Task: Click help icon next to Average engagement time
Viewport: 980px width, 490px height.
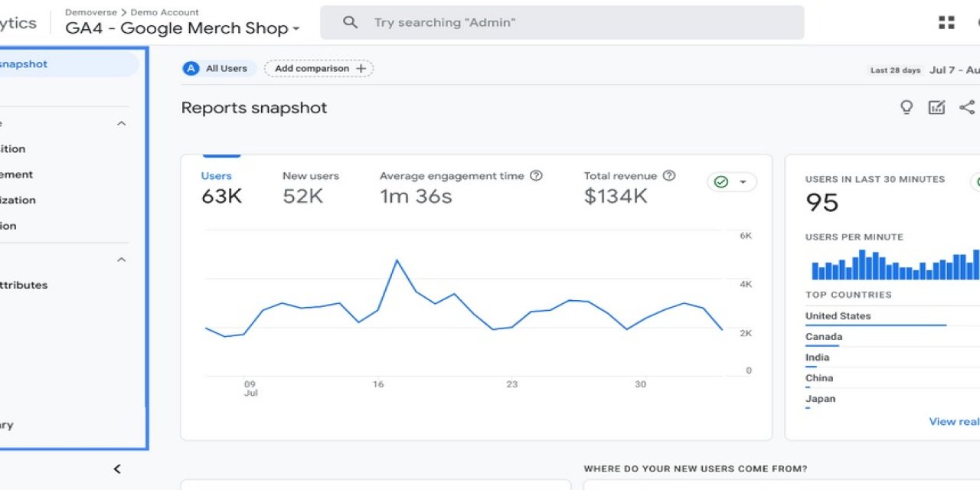Action: click(536, 175)
